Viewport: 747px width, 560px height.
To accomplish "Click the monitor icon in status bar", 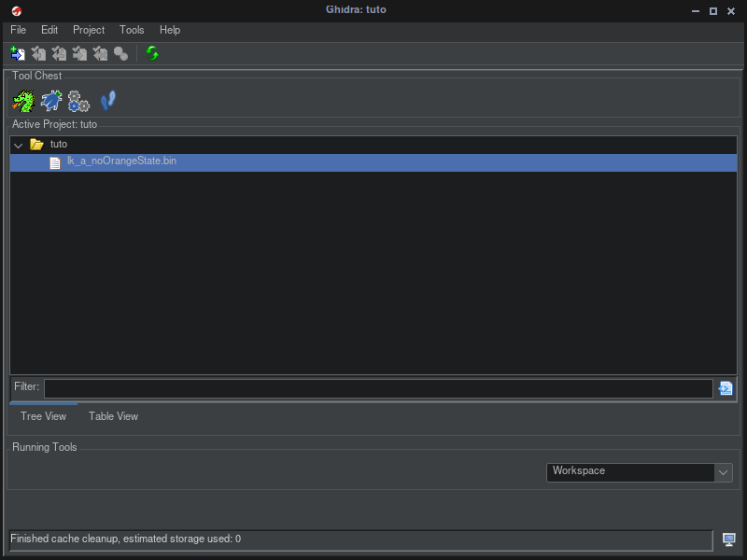I will coord(729,539).
